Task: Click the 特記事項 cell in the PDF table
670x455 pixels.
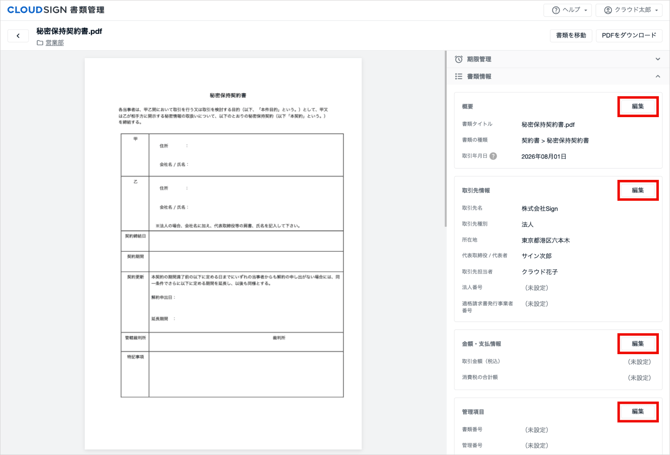Action: coord(135,374)
